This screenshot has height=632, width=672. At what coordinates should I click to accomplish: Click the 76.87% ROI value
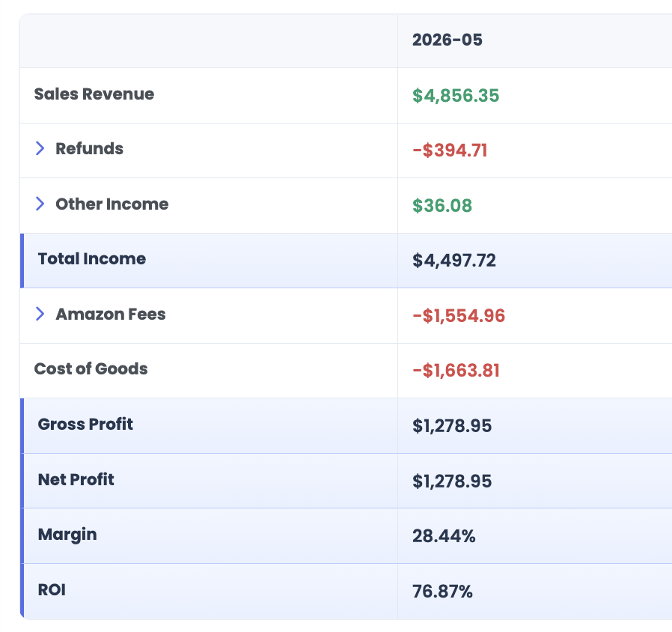point(442,592)
